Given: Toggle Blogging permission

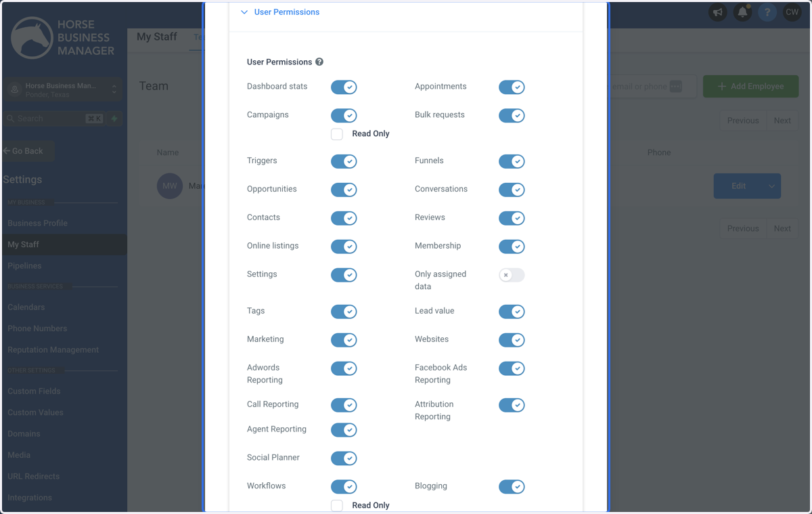Looking at the screenshot, I should pos(512,487).
